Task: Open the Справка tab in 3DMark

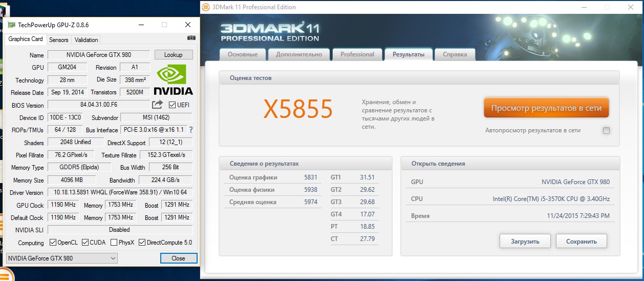Action: click(x=455, y=54)
